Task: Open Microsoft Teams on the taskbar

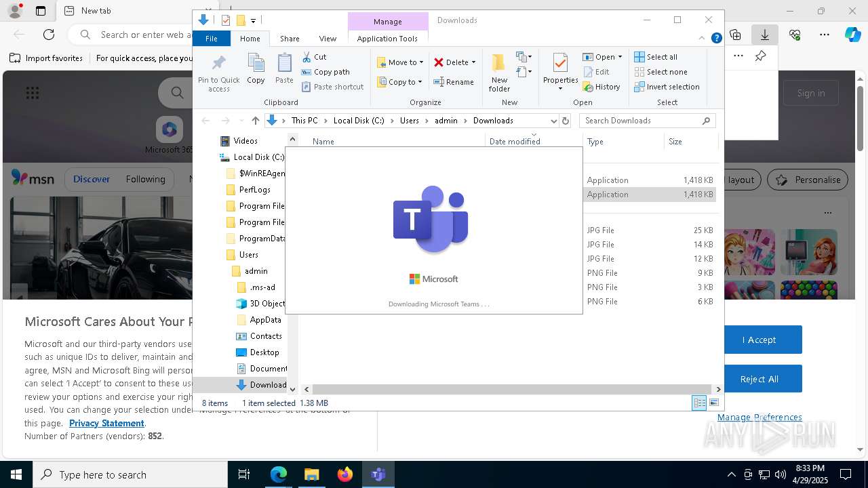Action: pos(378,474)
